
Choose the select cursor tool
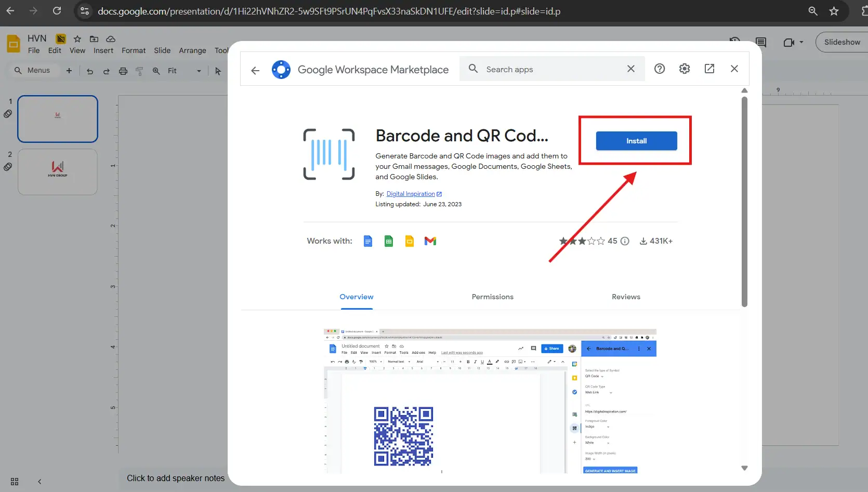pyautogui.click(x=218, y=71)
